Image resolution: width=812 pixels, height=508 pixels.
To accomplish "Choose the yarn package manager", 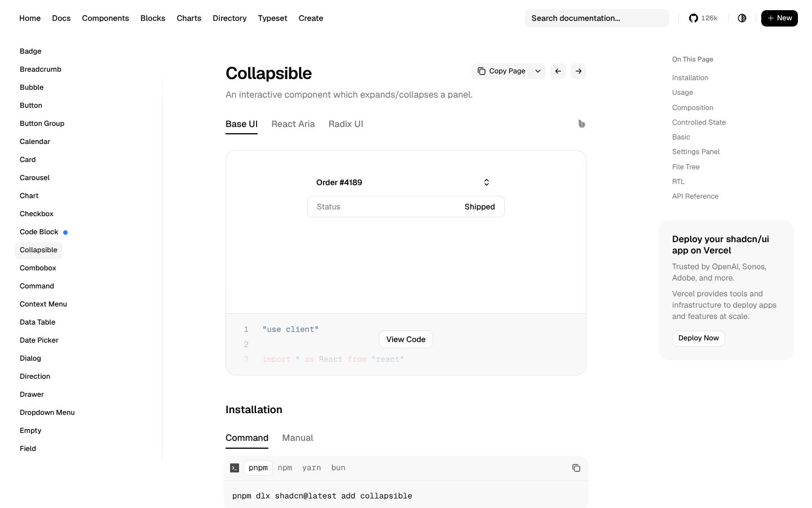I will click(x=311, y=468).
